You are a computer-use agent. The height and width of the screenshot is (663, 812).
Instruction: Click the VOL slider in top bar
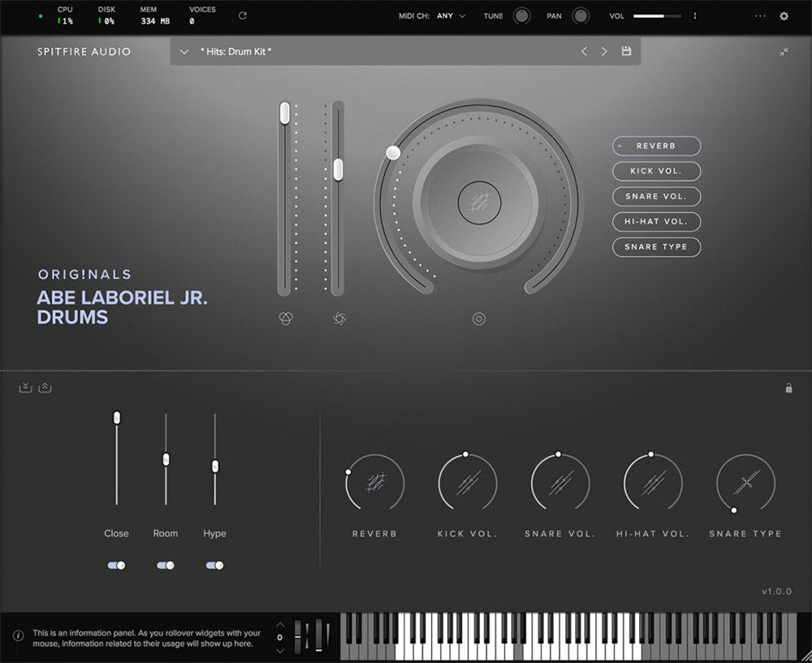[x=659, y=15]
